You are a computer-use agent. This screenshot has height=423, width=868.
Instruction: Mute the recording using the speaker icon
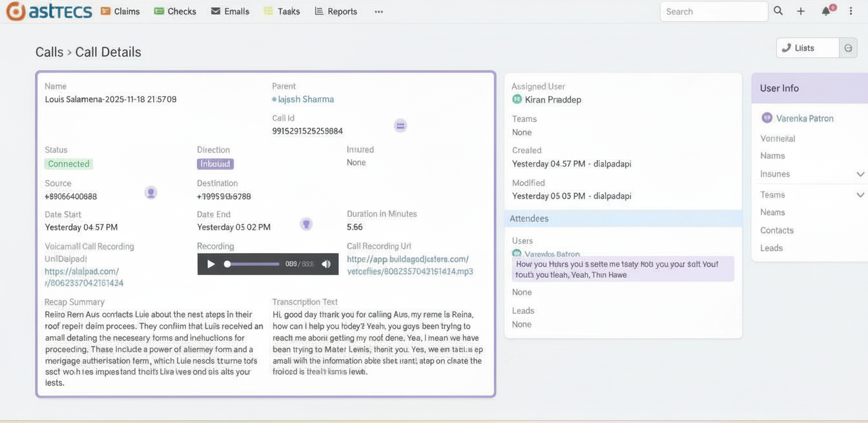(326, 264)
